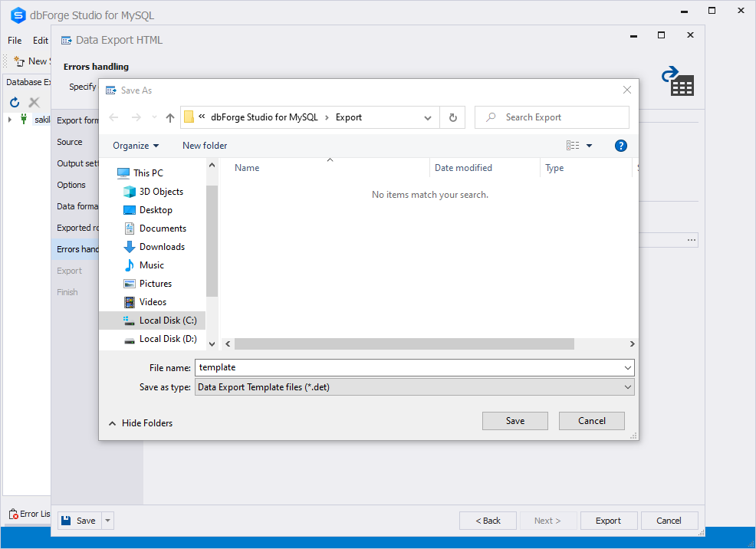The width and height of the screenshot is (756, 549).
Task: Go up one folder level
Action: coord(170,117)
